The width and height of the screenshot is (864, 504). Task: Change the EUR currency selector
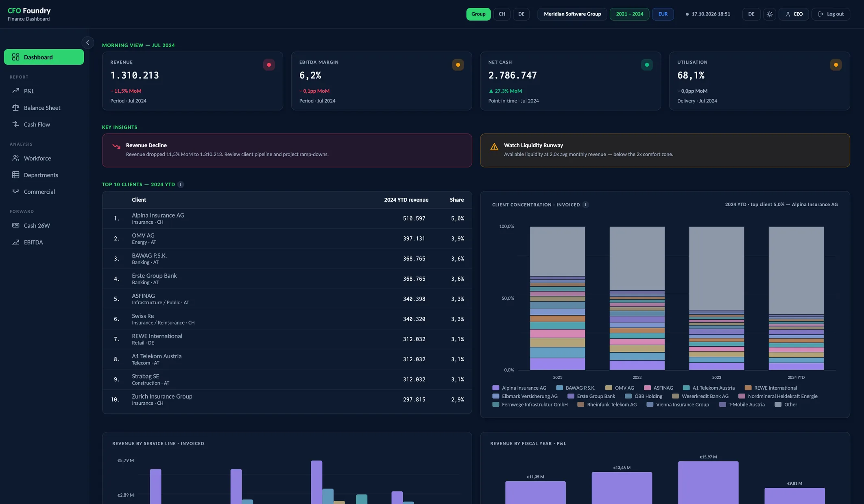pos(663,14)
